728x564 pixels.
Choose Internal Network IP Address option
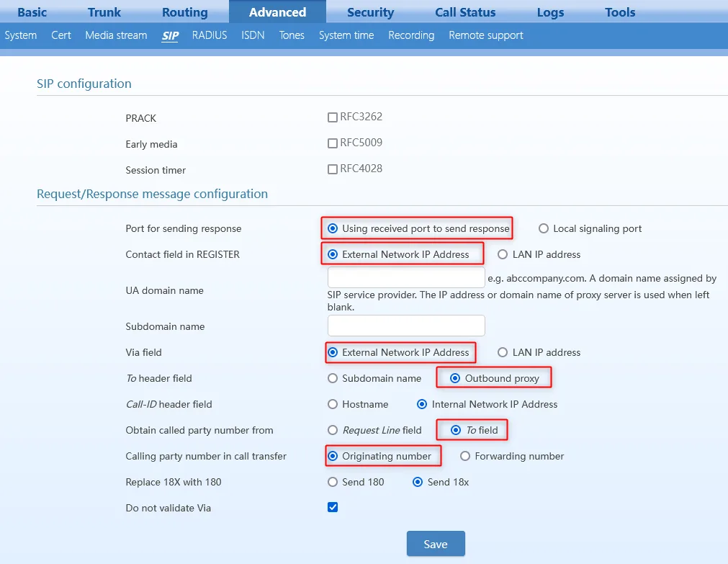coord(421,404)
